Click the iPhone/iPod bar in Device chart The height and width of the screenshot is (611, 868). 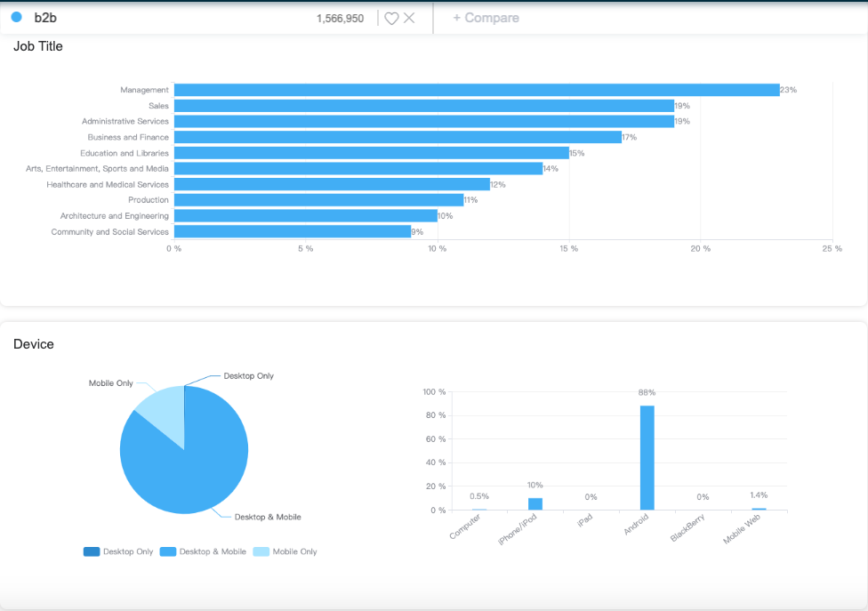(x=535, y=503)
